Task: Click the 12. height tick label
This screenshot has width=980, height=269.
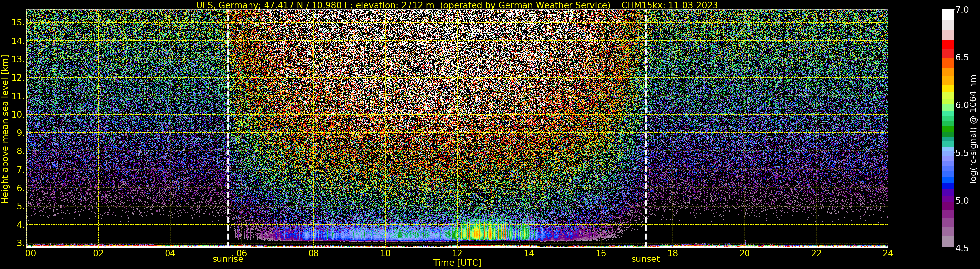Action: [x=18, y=78]
